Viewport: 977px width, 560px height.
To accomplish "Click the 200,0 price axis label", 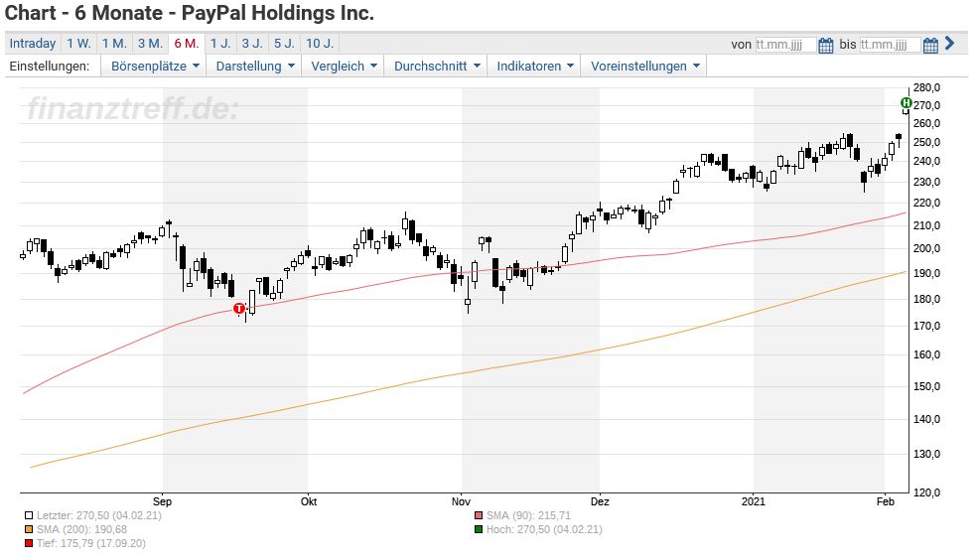I will [x=926, y=248].
